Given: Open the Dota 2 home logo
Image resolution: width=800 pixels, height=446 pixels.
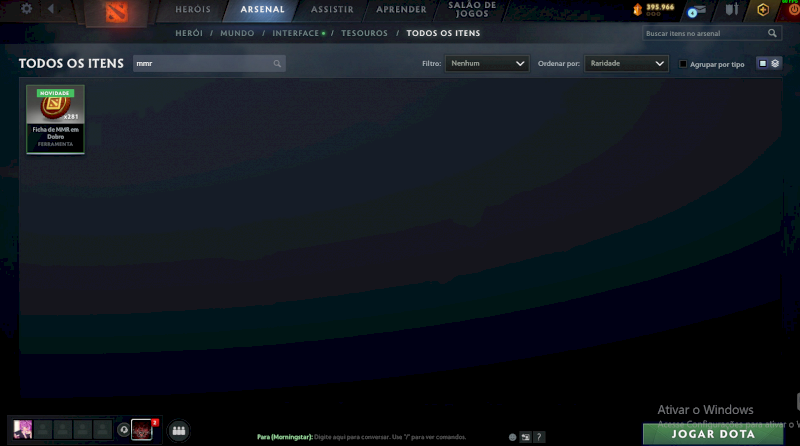Looking at the screenshot, I should [116, 12].
